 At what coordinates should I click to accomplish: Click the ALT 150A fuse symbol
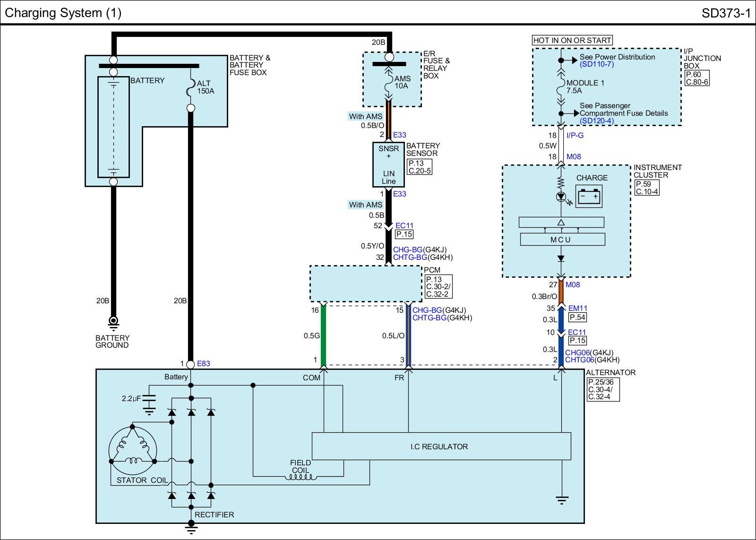click(x=190, y=88)
